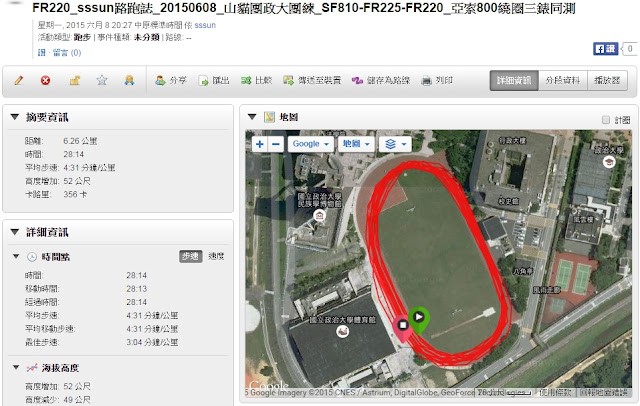This screenshot has width=640, height=406.
Task: Click the pencil edit icon
Action: (19, 80)
